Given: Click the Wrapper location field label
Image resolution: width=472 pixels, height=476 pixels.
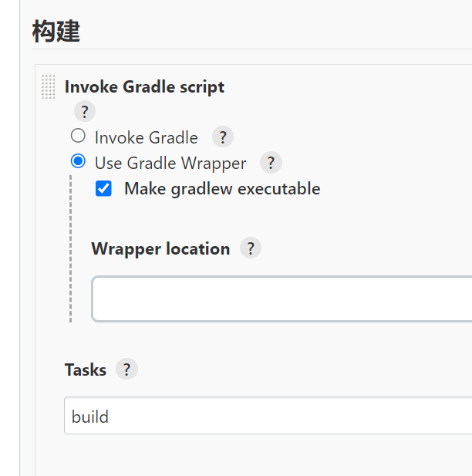Looking at the screenshot, I should coord(160,248).
